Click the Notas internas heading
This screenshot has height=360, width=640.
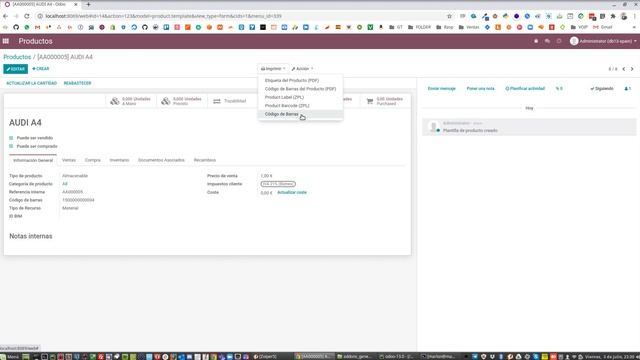point(31,236)
